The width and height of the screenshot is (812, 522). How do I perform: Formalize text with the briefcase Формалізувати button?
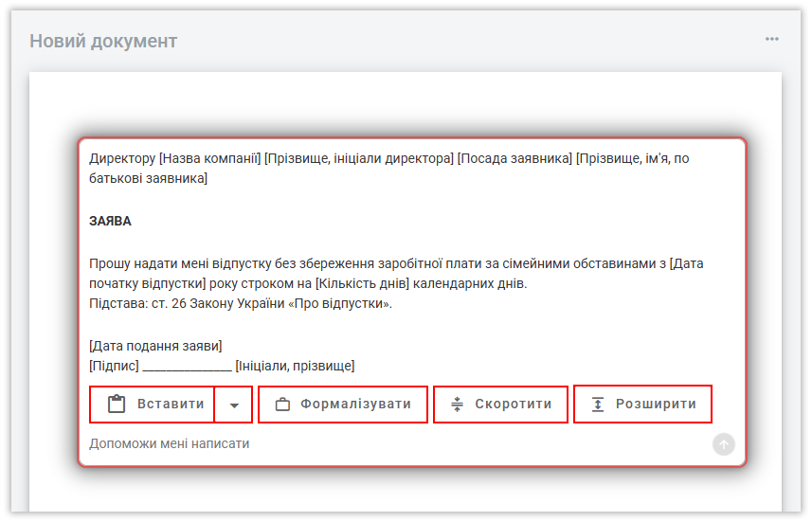tap(343, 405)
